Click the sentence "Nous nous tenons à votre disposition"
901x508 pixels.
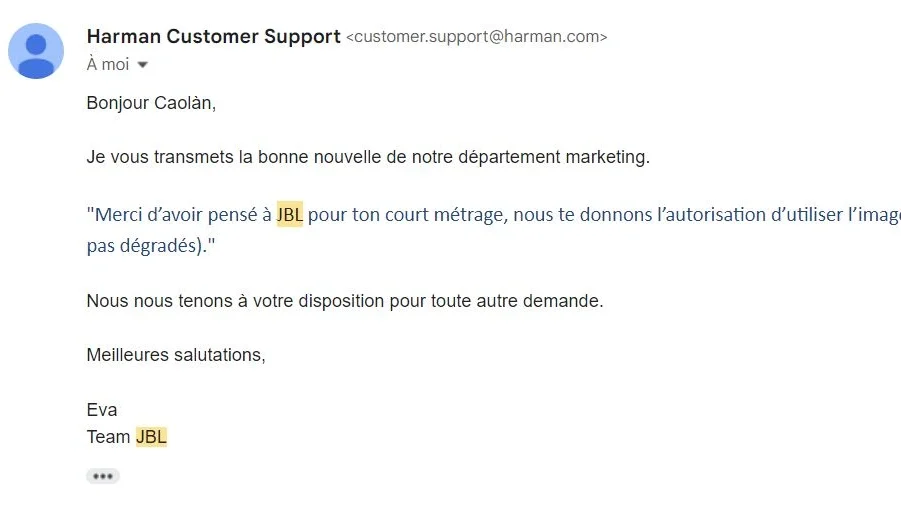point(345,301)
